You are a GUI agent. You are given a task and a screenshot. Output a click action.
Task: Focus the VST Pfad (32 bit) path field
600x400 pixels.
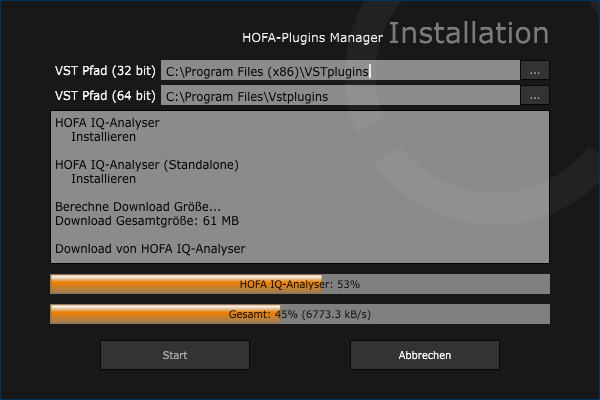click(340, 71)
